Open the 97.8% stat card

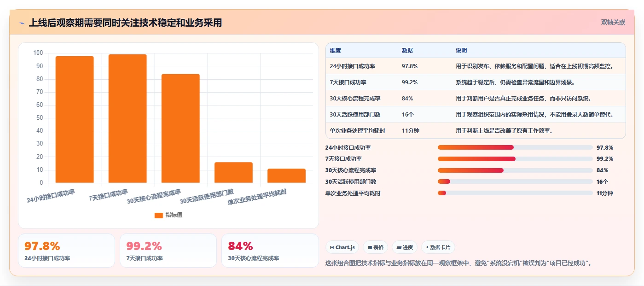click(66, 251)
